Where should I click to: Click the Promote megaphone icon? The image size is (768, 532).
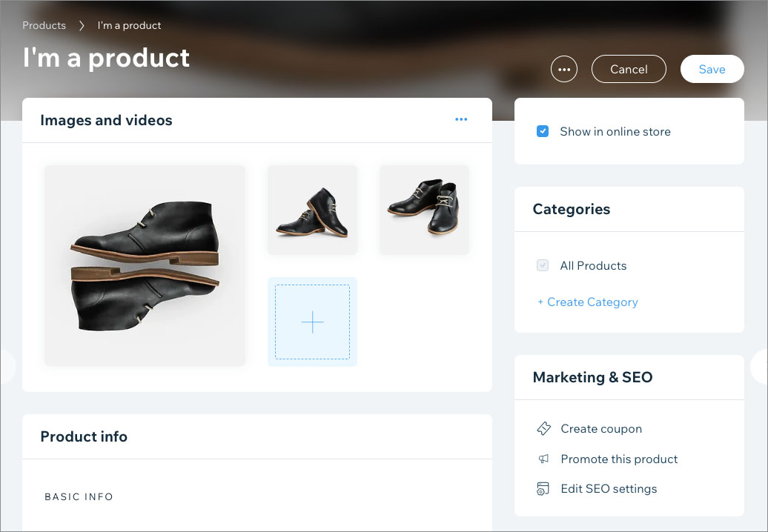(x=543, y=459)
